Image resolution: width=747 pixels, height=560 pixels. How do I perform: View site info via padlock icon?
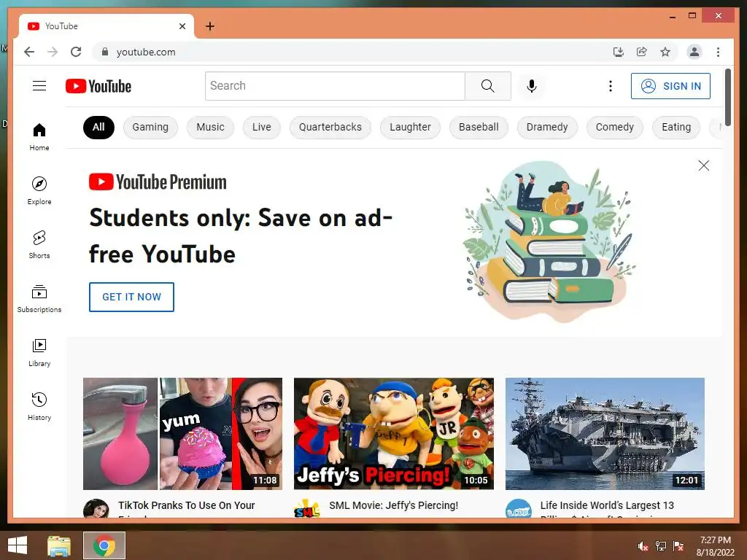(x=105, y=52)
